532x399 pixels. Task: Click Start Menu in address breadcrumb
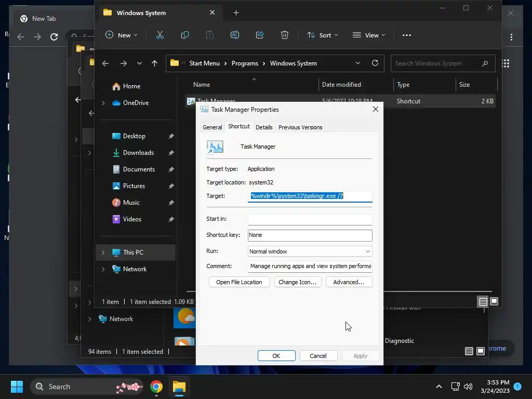[x=204, y=63]
